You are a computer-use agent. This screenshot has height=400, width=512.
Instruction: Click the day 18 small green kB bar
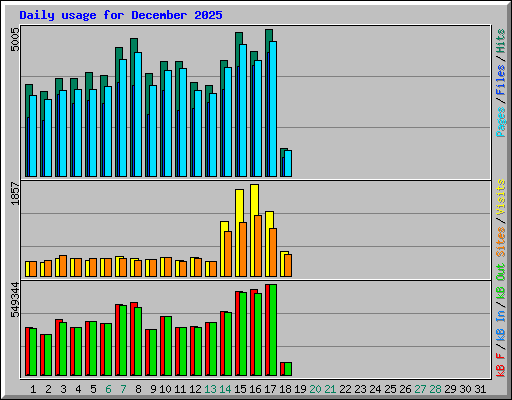(x=288, y=369)
